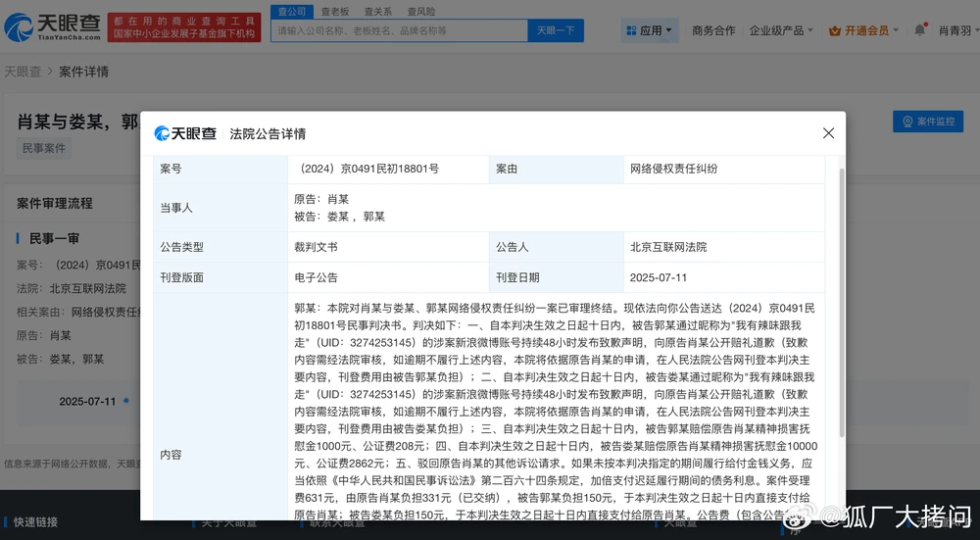Click the grid icon in 应用 button
980x540 pixels.
coord(631,30)
